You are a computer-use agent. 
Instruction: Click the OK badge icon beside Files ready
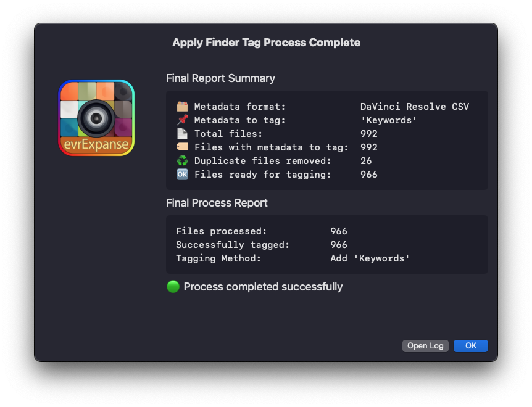tap(182, 175)
